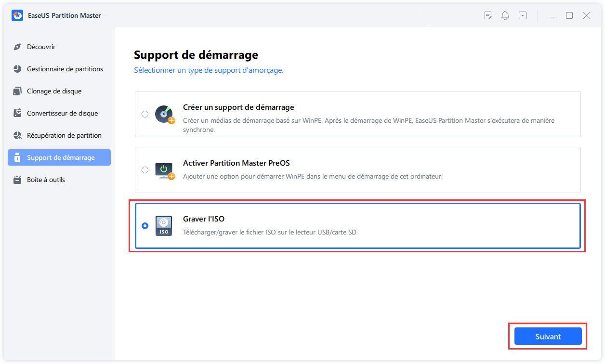Open the notifications bell icon
The image size is (605, 364).
[x=505, y=15]
